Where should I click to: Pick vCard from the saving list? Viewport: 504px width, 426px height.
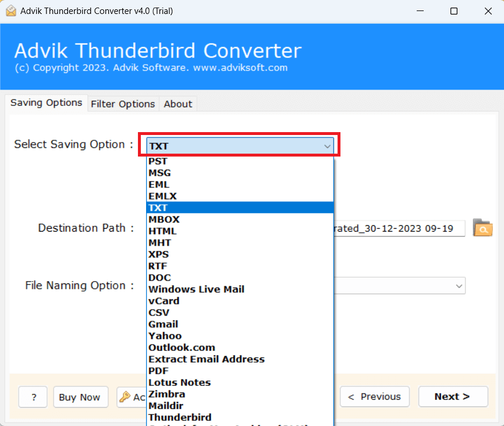(x=240, y=301)
